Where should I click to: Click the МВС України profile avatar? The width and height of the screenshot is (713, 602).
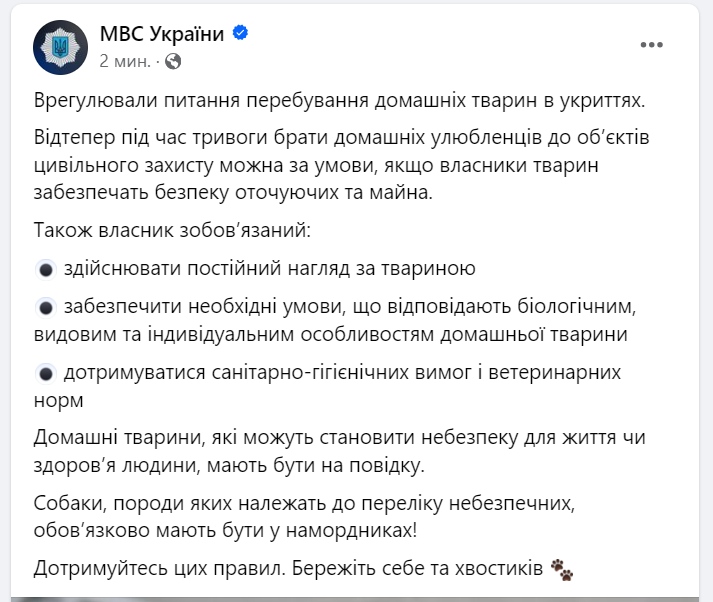(59, 45)
